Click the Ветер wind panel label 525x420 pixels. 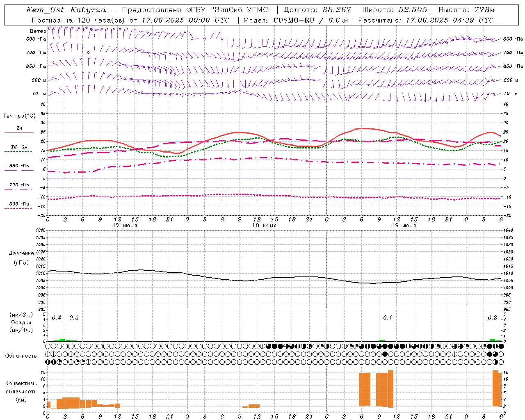coord(38,31)
